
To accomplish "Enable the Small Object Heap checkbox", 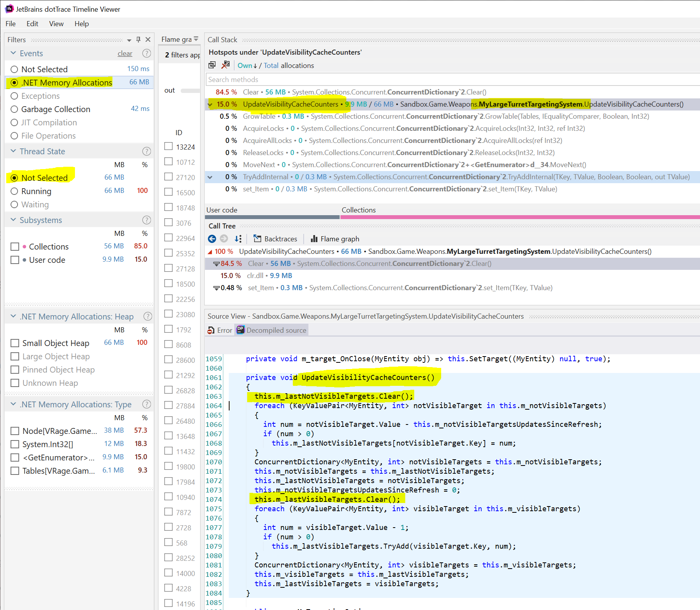I will point(15,343).
